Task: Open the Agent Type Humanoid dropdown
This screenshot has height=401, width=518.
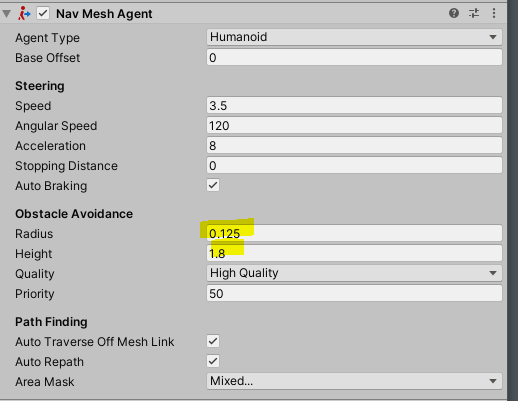Action: point(354,37)
